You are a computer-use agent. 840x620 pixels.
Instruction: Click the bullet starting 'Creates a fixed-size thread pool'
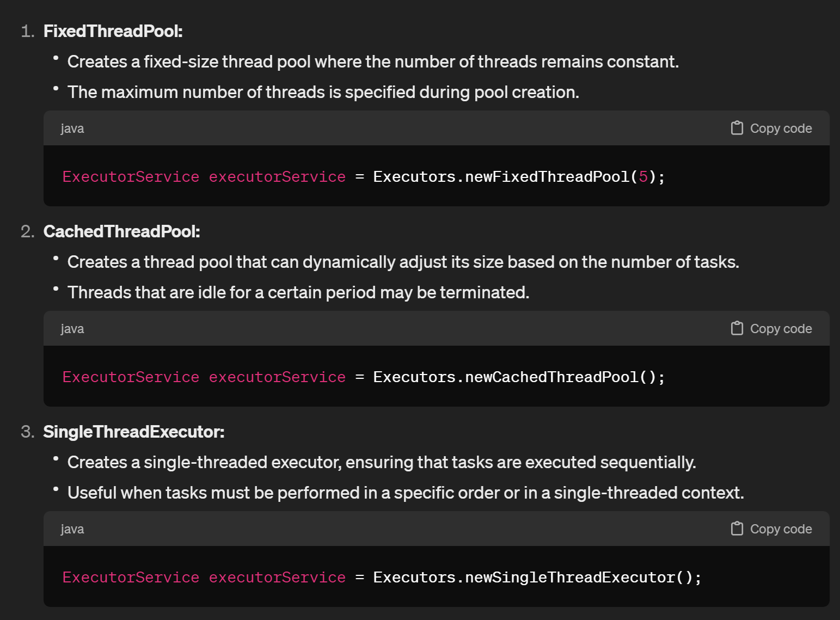click(373, 62)
